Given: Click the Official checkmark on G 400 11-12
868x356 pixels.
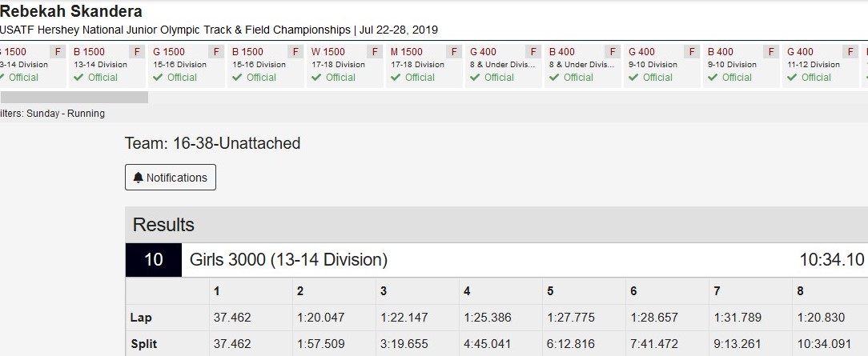Looking at the screenshot, I should tap(792, 78).
